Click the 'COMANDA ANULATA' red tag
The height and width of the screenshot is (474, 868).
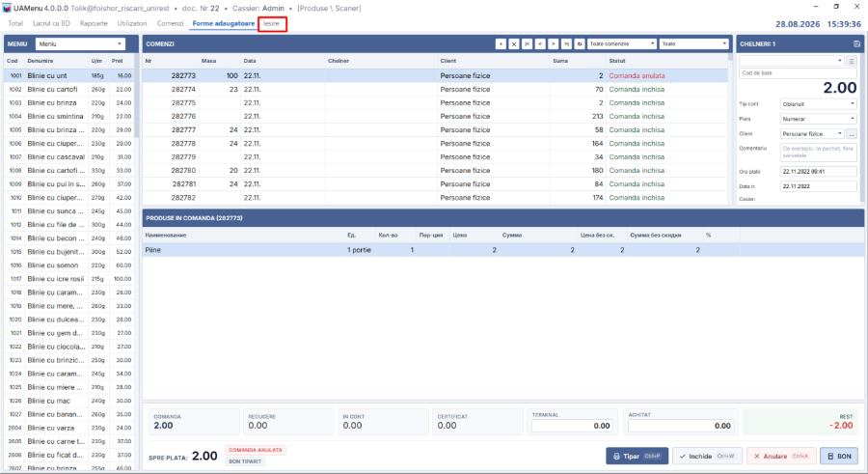pos(256,450)
